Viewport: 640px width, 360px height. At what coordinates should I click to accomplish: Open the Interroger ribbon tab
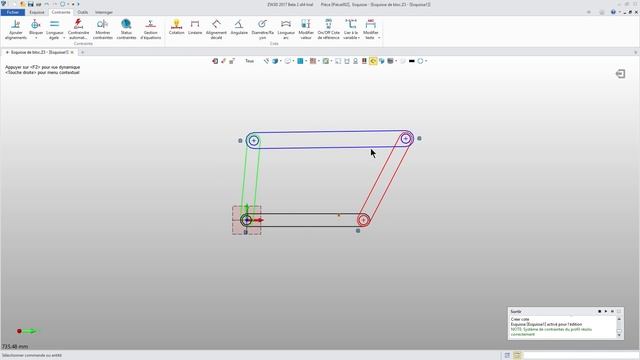(104, 12)
